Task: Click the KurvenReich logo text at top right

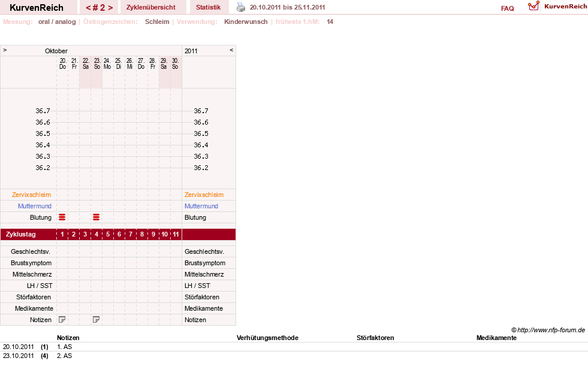Action: tap(565, 7)
